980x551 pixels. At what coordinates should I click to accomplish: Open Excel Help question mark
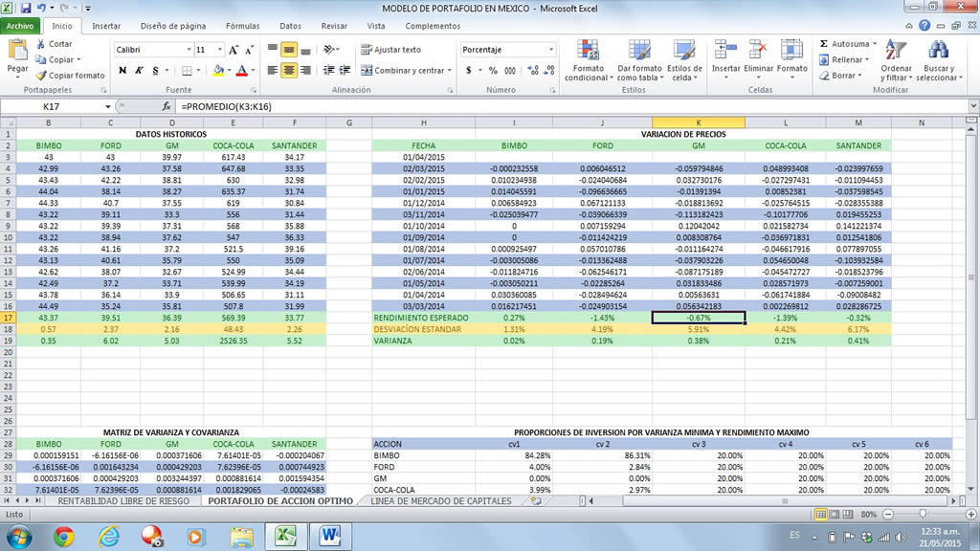[924, 26]
